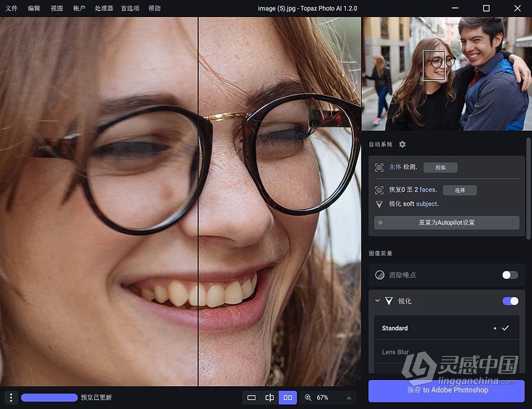Click the face recovery icon
The image size is (532, 409).
point(379,190)
